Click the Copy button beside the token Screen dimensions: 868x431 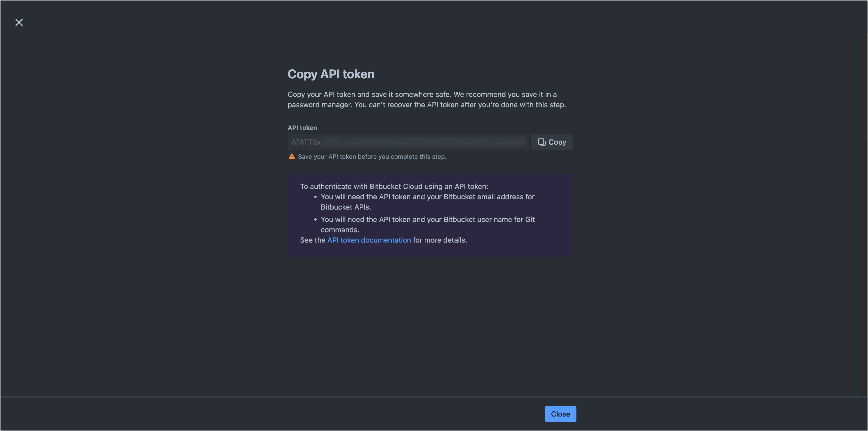click(552, 142)
